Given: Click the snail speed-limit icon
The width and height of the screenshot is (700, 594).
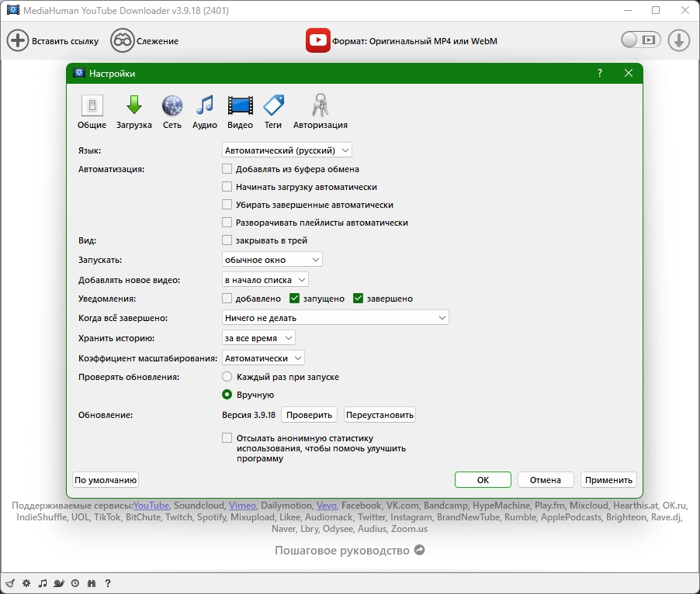Looking at the screenshot, I should tap(58, 583).
